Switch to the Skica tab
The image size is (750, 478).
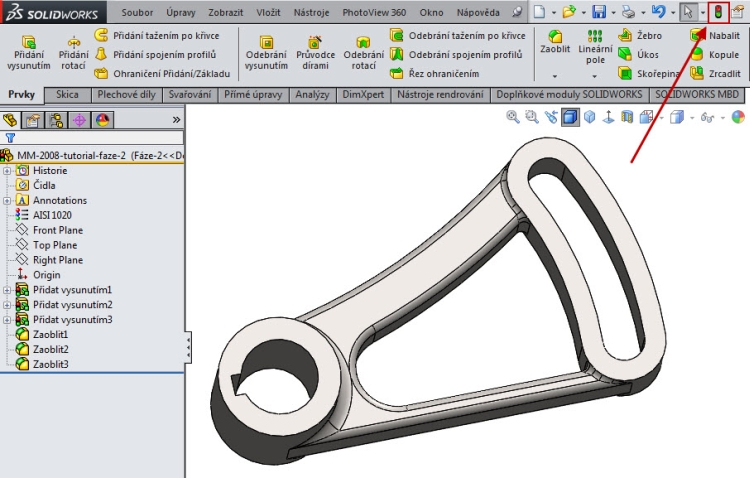pyautogui.click(x=67, y=95)
